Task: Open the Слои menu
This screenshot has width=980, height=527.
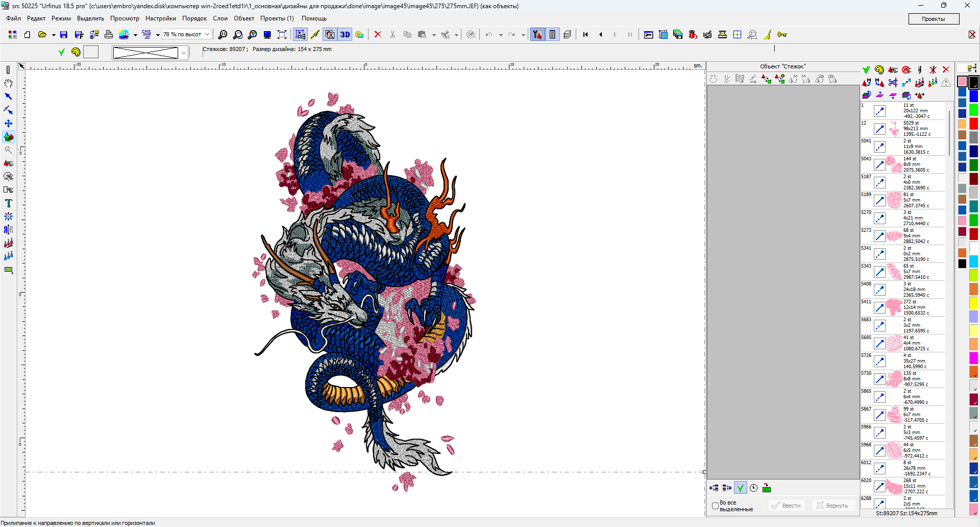Action: (220, 18)
